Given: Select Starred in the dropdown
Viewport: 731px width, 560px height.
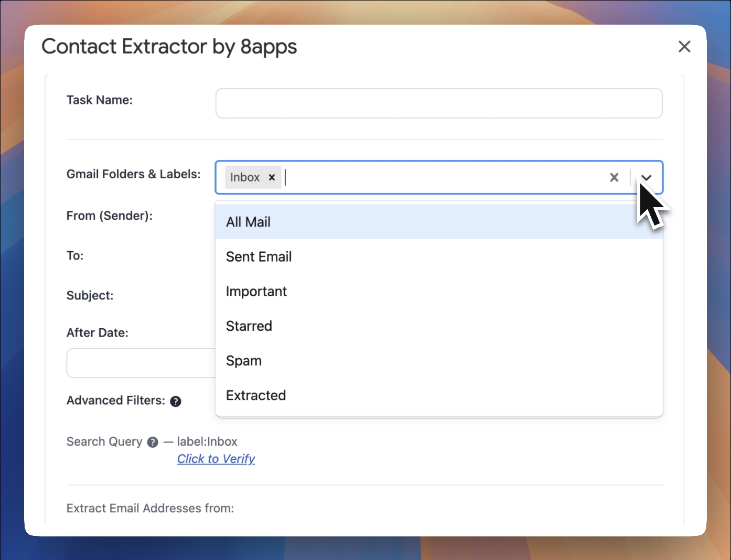Looking at the screenshot, I should pos(439,326).
